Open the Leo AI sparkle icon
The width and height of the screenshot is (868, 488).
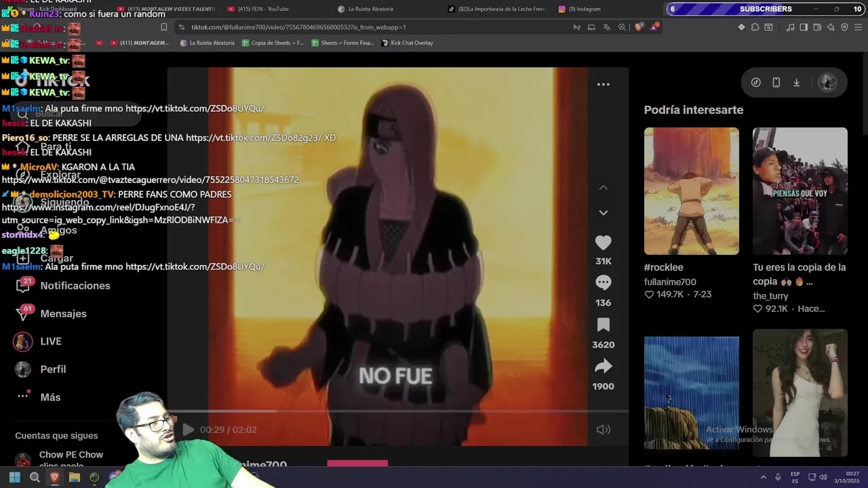click(831, 27)
